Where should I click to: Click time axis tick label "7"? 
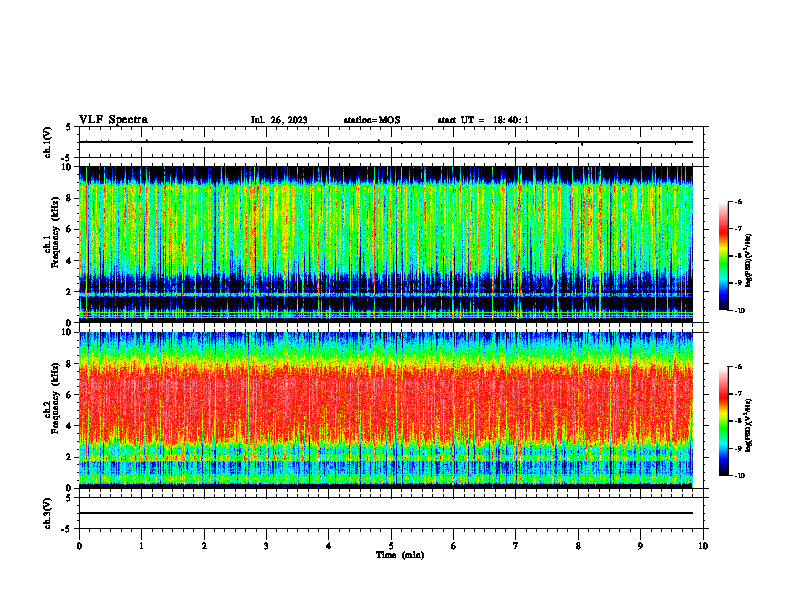click(515, 546)
